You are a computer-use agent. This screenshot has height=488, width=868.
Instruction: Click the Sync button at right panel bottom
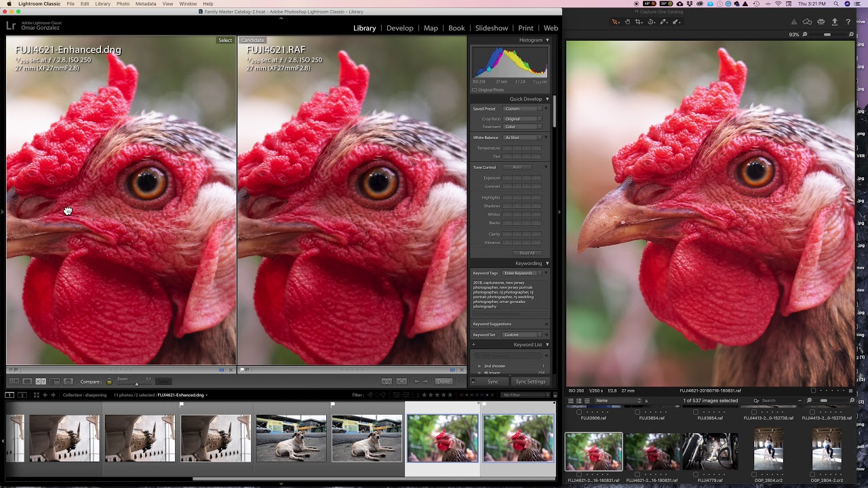tap(493, 382)
